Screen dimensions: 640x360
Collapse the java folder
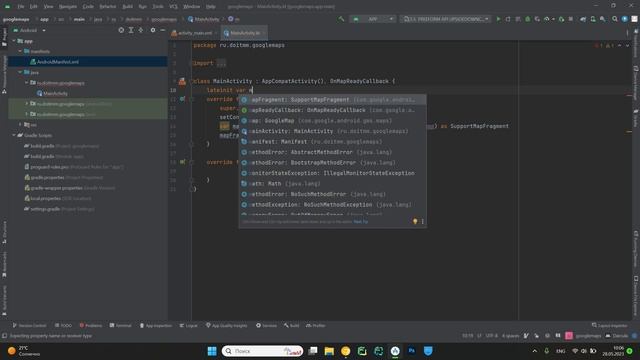[20, 72]
